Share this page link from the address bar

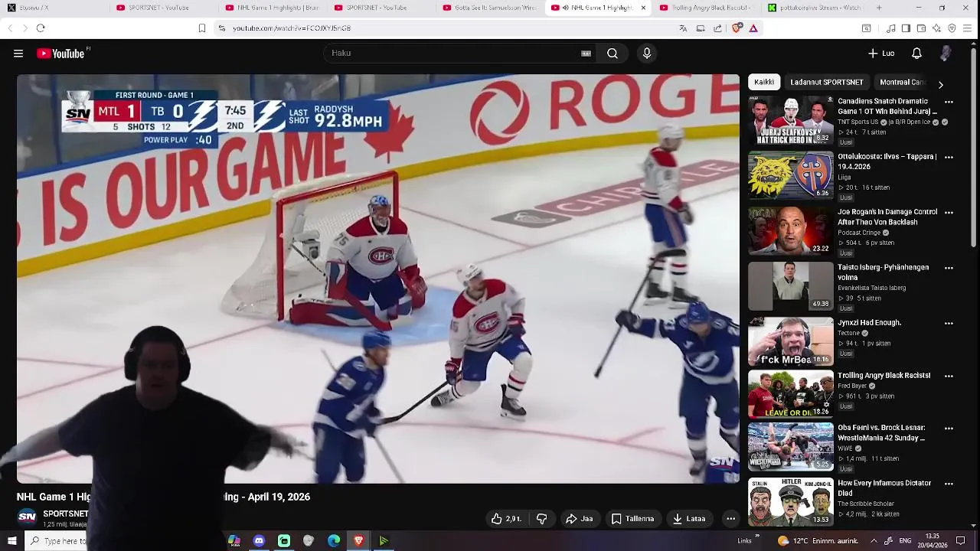tap(717, 28)
